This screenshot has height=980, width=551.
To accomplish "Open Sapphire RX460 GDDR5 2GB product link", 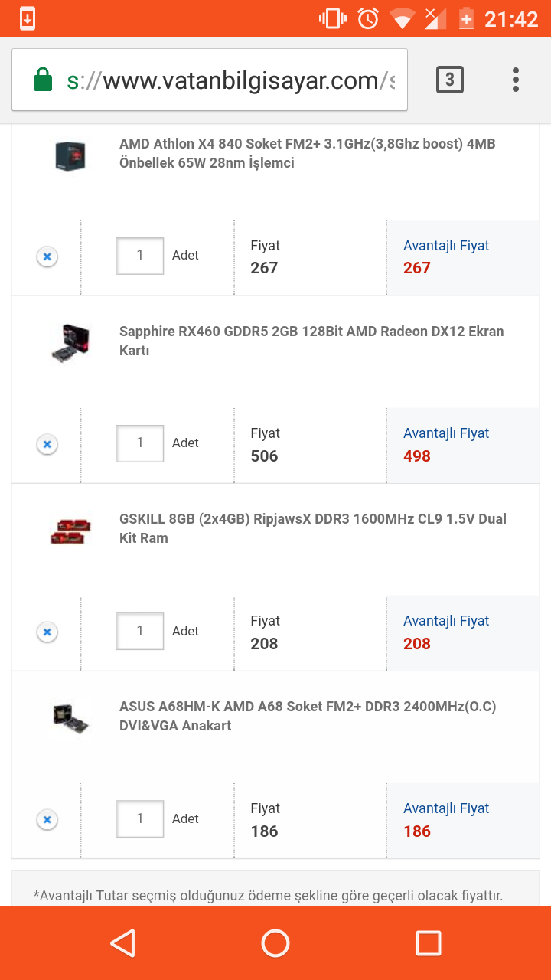I will [x=311, y=341].
